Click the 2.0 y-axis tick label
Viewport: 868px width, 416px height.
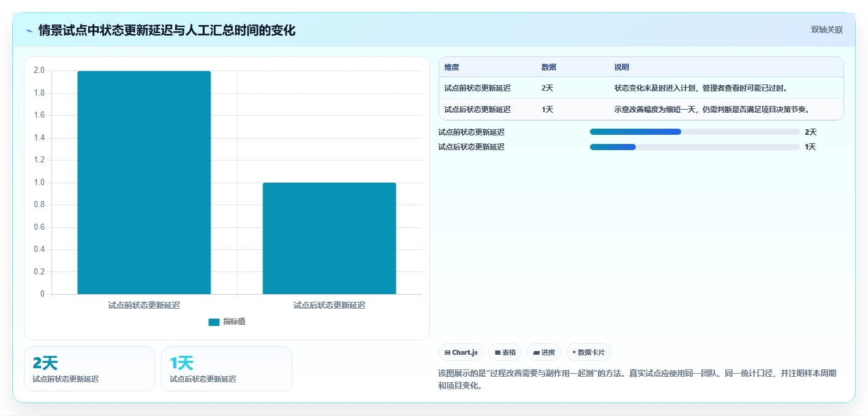click(39, 70)
